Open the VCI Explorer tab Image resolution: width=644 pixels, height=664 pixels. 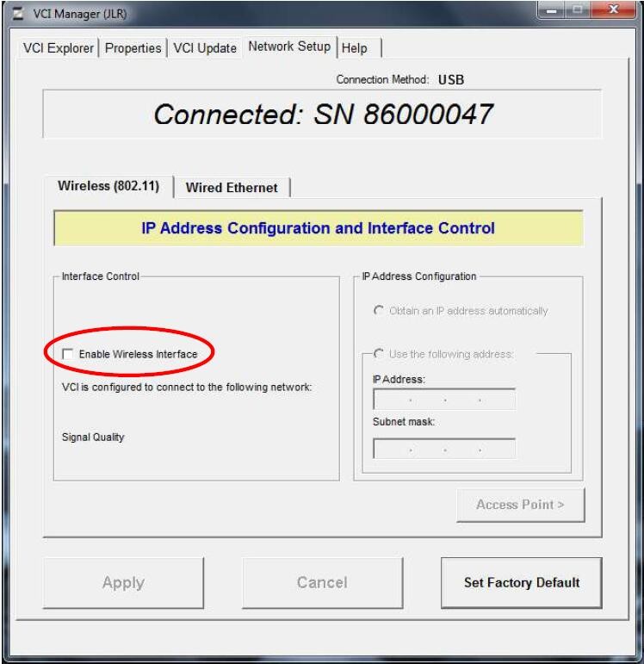58,48
